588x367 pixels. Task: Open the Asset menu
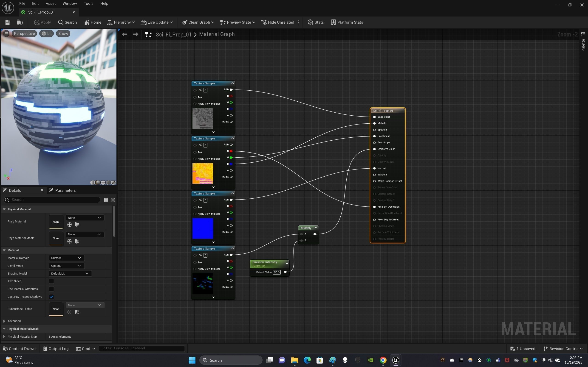click(51, 3)
